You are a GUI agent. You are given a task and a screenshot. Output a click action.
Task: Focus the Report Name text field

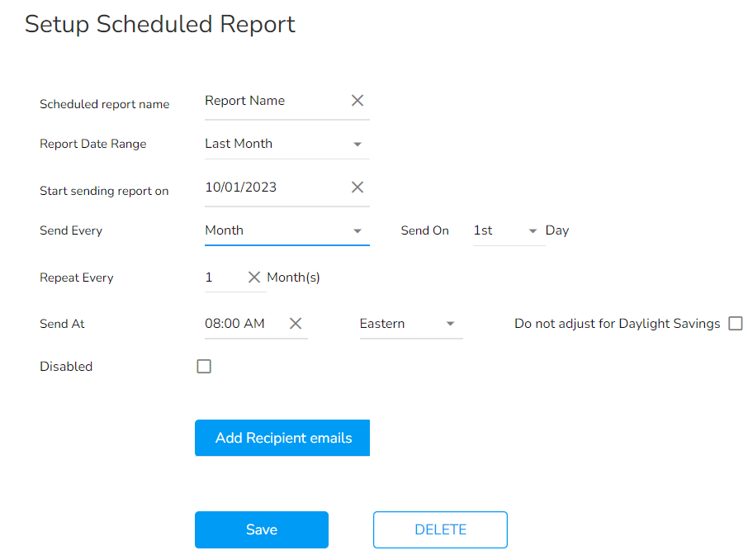click(272, 101)
